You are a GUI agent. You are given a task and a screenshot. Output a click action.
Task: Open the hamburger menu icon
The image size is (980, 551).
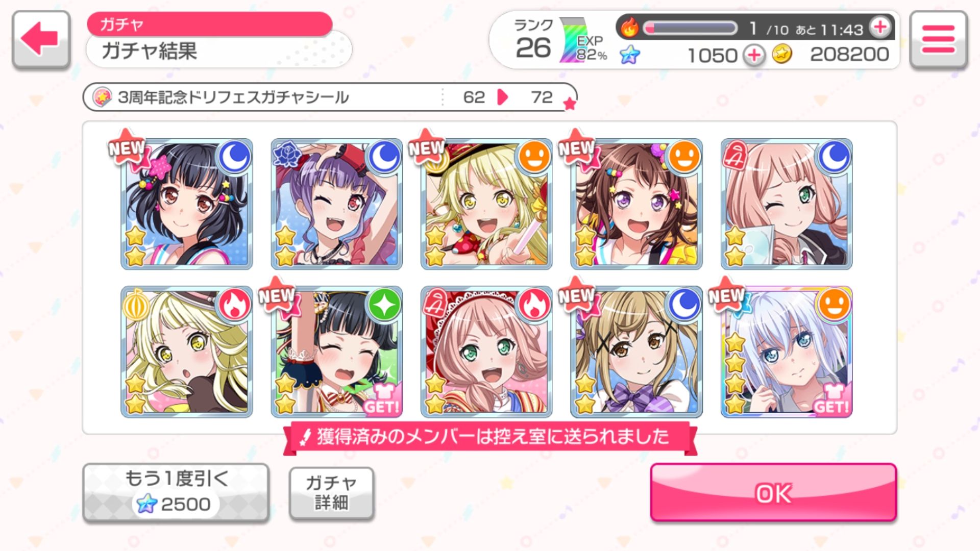(x=938, y=39)
